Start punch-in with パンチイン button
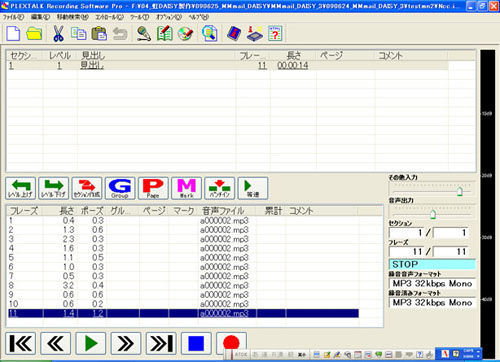The image size is (500, 362). tap(219, 188)
